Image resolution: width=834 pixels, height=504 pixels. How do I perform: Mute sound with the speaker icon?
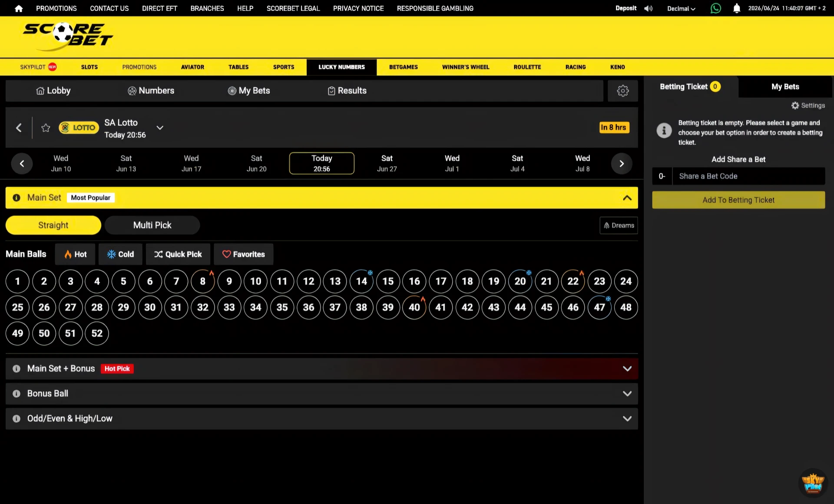click(x=648, y=8)
